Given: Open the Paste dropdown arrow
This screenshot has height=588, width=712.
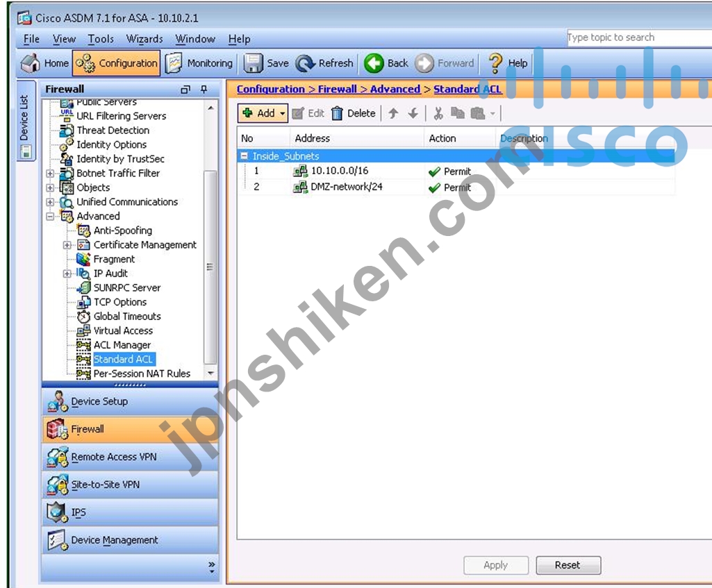Looking at the screenshot, I should [492, 113].
